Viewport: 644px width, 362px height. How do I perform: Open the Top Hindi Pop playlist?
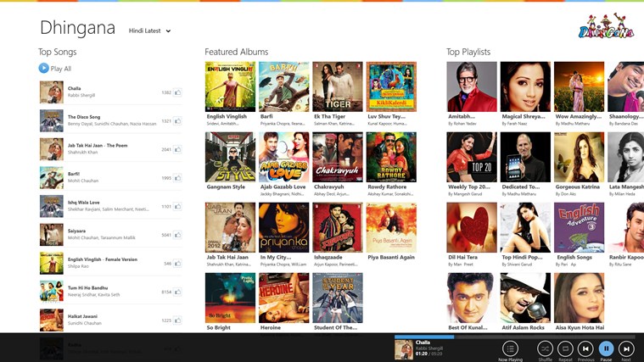coord(525,227)
